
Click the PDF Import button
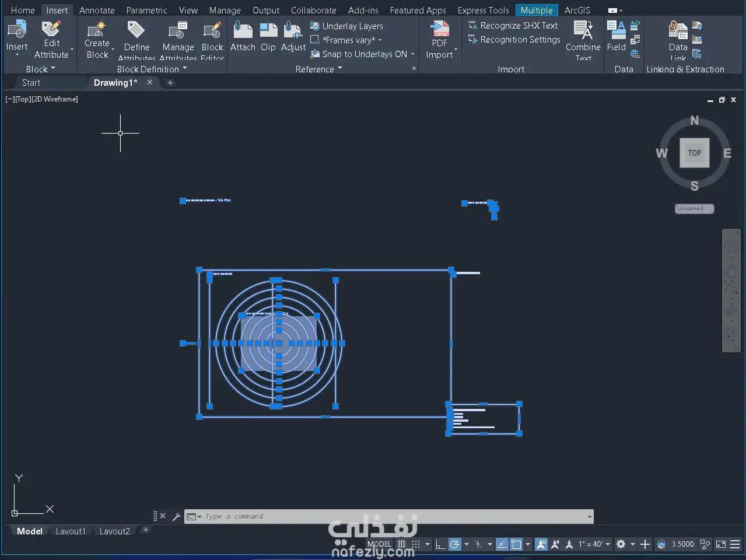tap(439, 40)
